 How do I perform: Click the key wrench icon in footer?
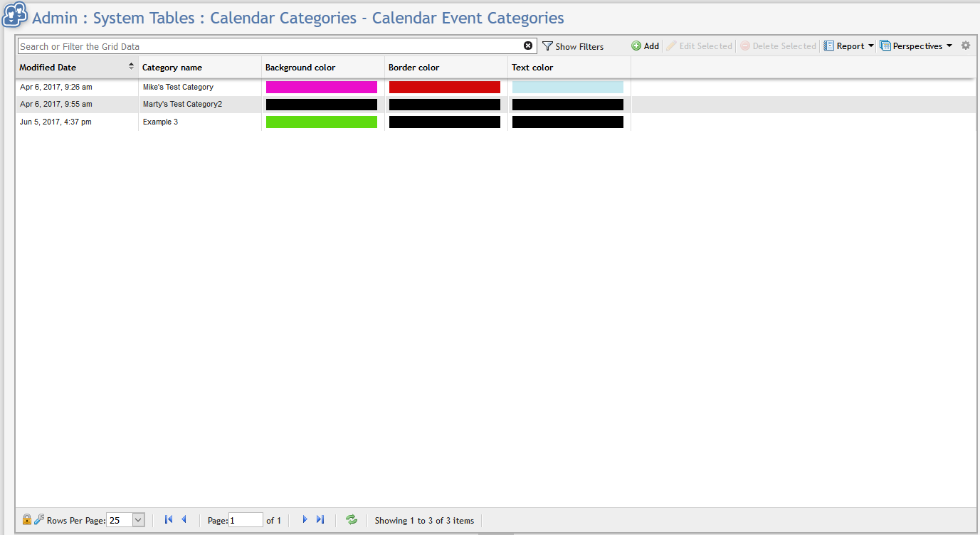(39, 519)
